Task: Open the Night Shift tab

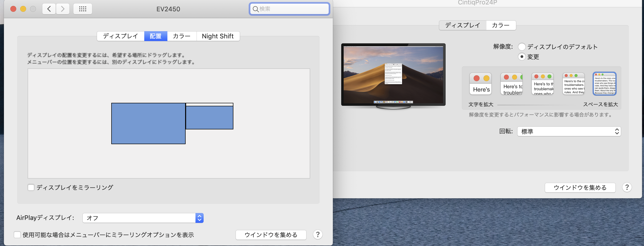Action: 218,36
